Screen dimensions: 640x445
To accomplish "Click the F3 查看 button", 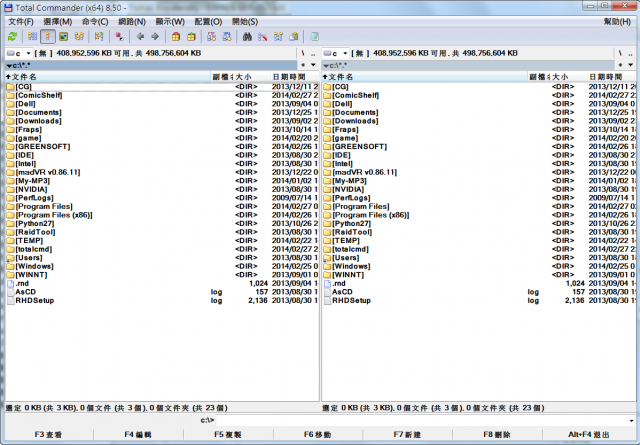I will pyautogui.click(x=48, y=434).
